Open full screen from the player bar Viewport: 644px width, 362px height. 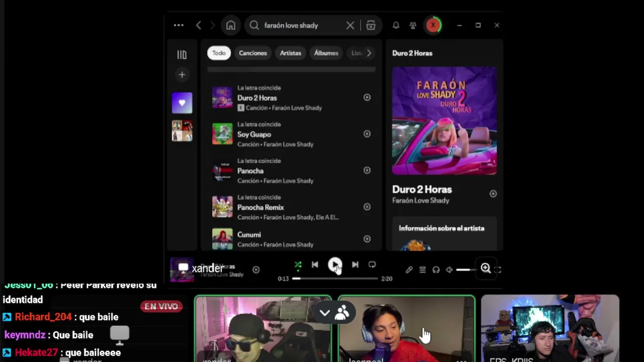498,270
